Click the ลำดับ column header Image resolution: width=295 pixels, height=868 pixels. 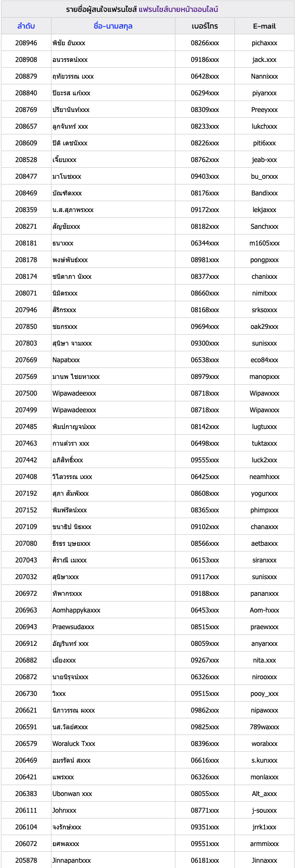[26, 26]
